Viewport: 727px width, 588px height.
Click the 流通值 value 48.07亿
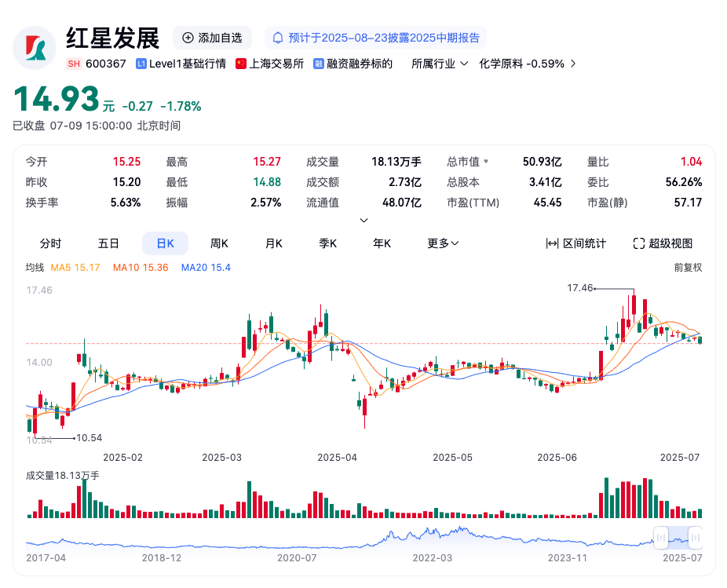pos(401,203)
